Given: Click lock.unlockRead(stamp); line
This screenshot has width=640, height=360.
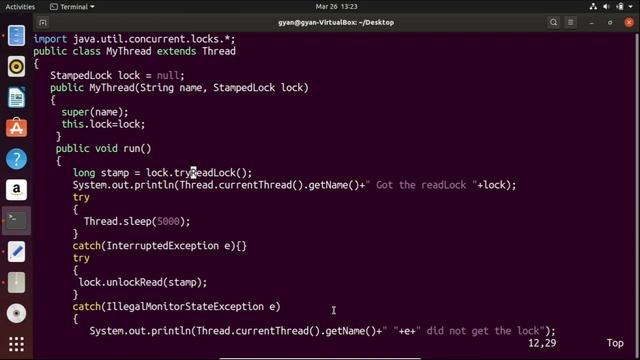Looking at the screenshot, I should 143,282.
